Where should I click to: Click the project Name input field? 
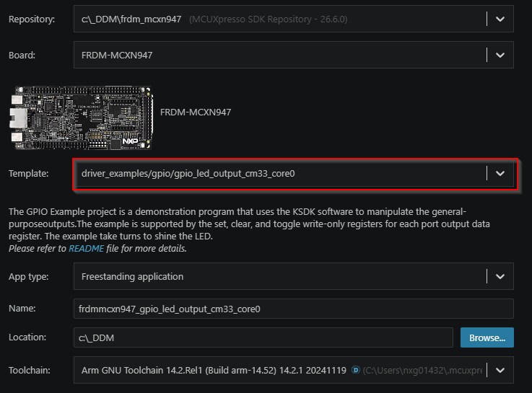(x=294, y=309)
